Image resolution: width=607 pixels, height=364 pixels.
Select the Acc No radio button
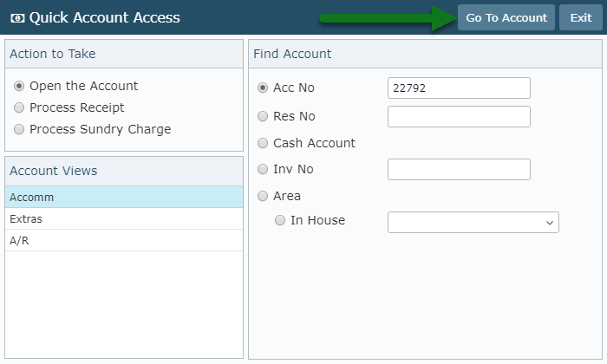pyautogui.click(x=263, y=88)
